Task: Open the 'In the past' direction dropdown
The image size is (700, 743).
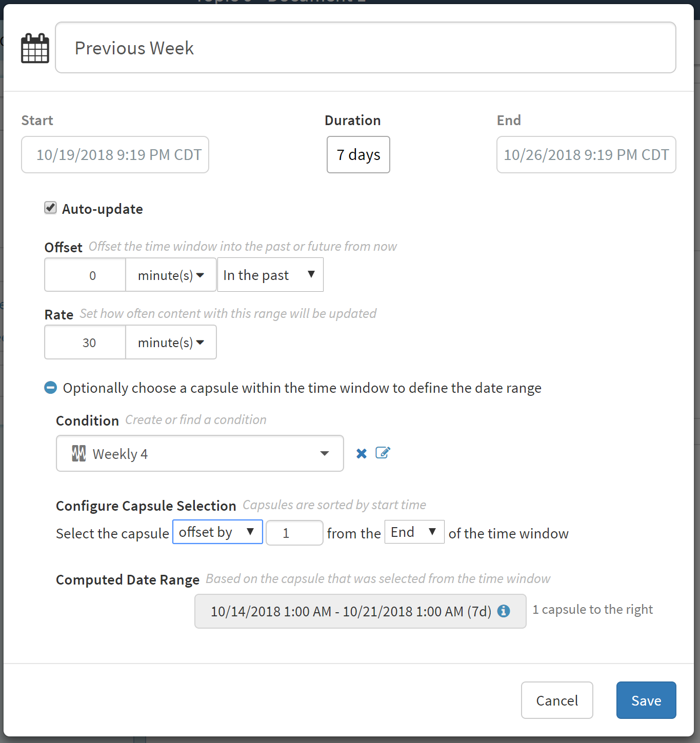Action: [x=270, y=275]
